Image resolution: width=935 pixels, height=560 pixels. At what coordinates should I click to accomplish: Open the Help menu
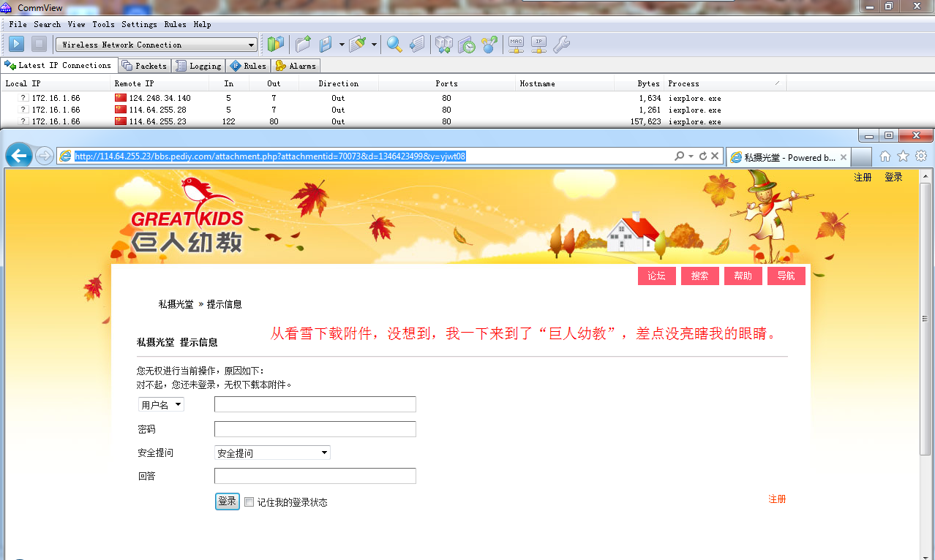[202, 24]
